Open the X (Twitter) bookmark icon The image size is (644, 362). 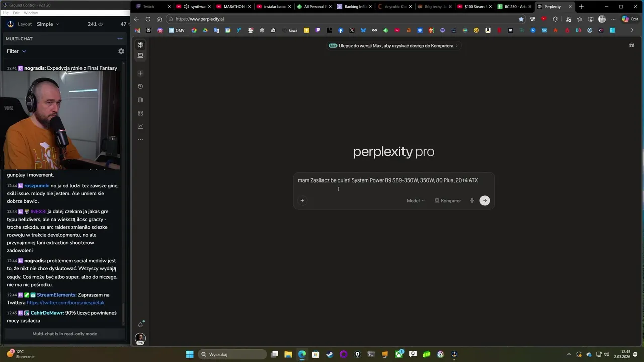(352, 30)
